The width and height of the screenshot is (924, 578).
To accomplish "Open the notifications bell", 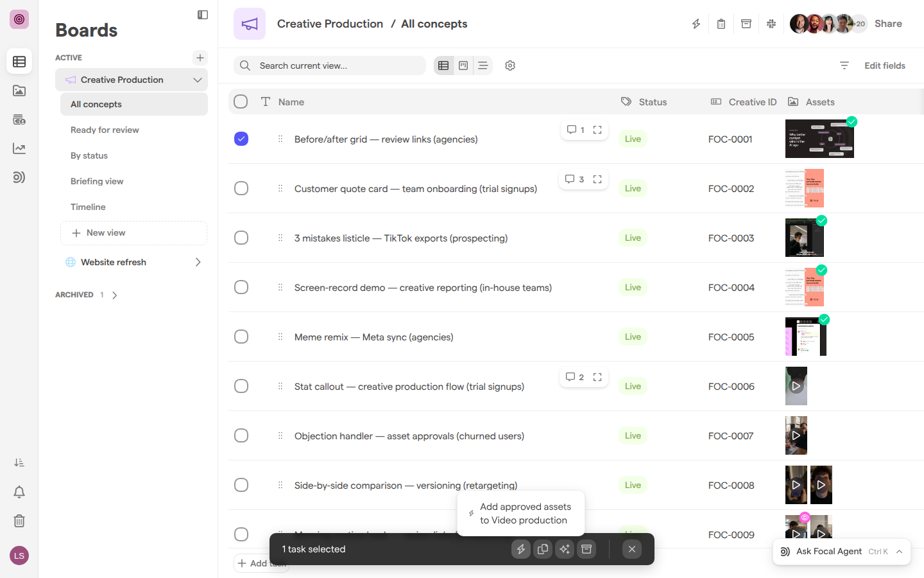I will pos(19,492).
